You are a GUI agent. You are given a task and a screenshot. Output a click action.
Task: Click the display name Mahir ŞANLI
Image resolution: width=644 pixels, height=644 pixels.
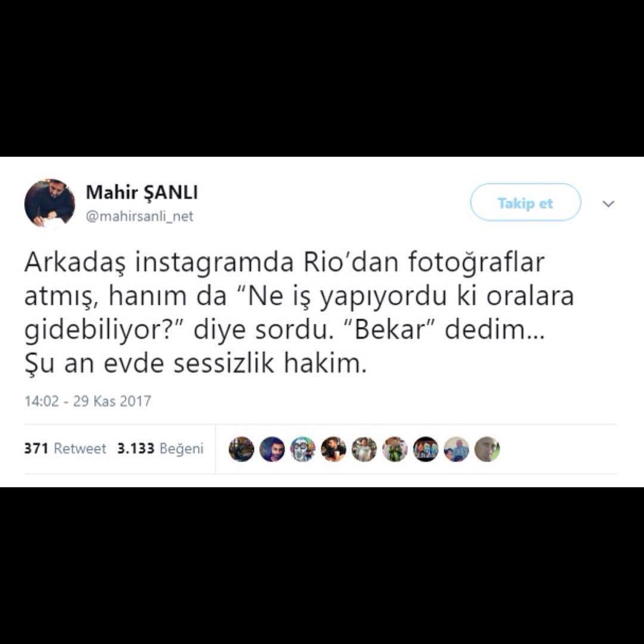(x=142, y=193)
